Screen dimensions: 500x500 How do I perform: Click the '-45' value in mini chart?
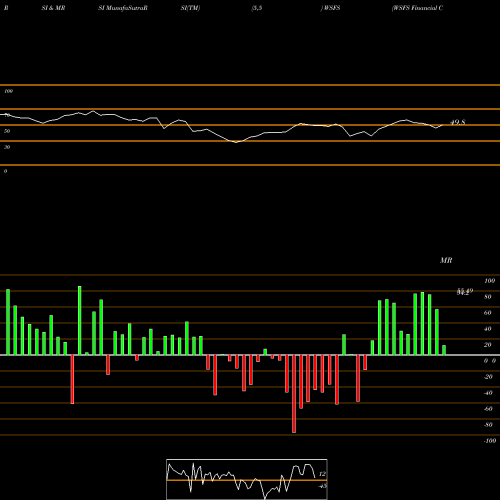click(322, 486)
